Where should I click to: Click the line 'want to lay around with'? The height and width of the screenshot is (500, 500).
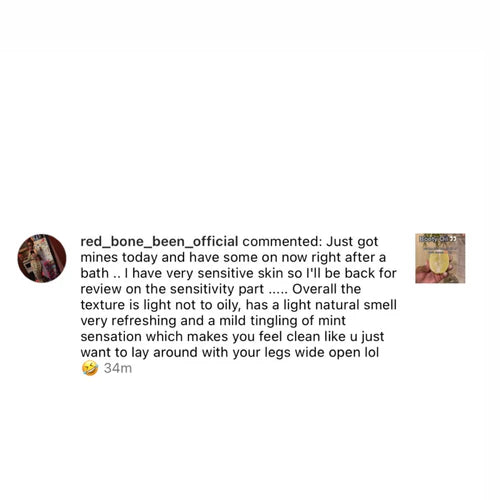[x=230, y=353]
